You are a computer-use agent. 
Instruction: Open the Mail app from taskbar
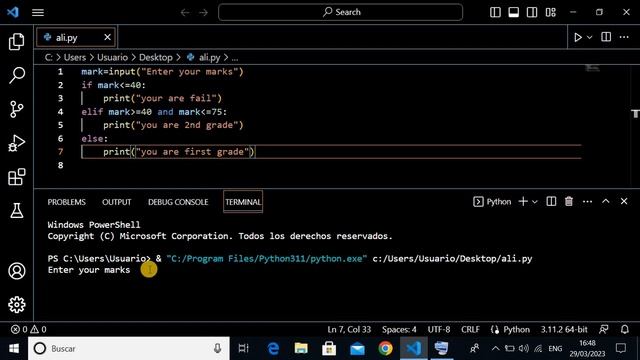(357, 349)
